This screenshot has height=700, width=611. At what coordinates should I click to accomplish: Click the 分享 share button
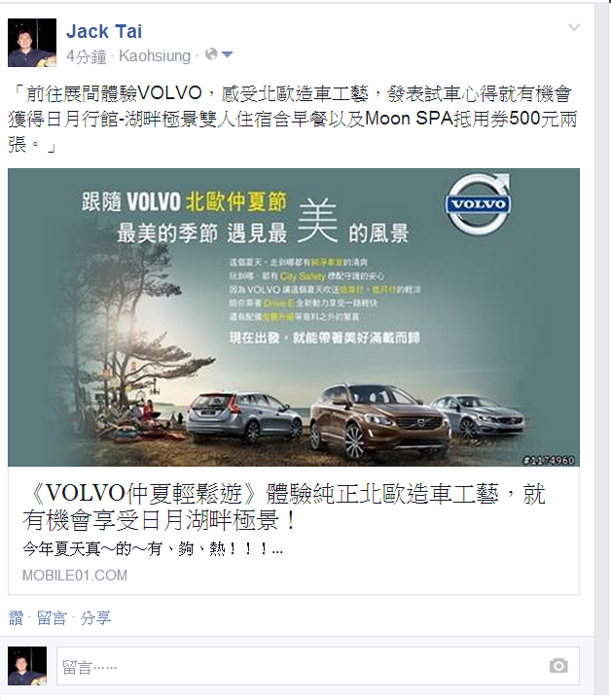click(x=95, y=618)
